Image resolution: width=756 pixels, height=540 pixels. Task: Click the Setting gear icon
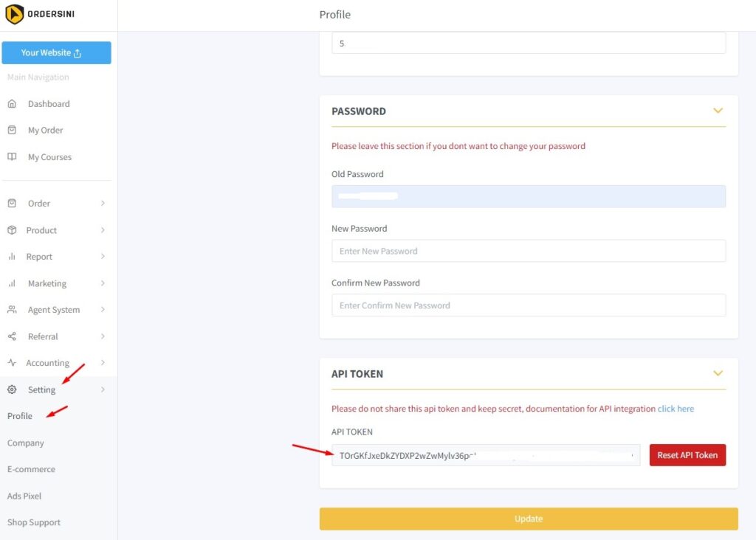point(12,390)
